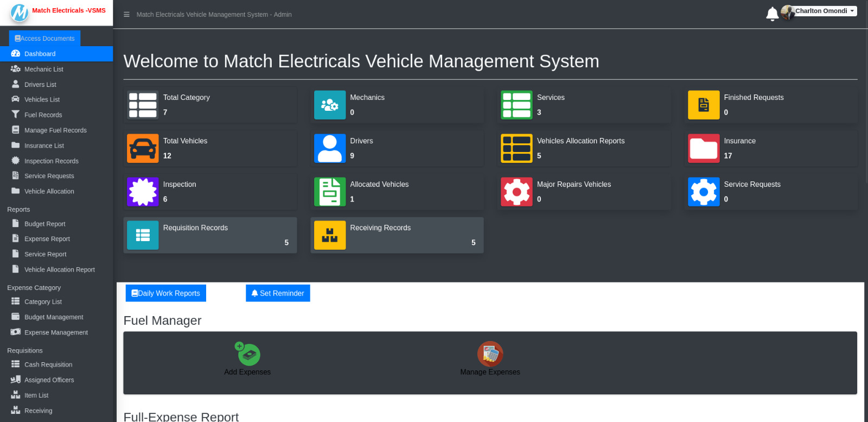Screen dimensions: 868x422
Task: Click the orange Total Vehicles car icon
Action: [143, 148]
